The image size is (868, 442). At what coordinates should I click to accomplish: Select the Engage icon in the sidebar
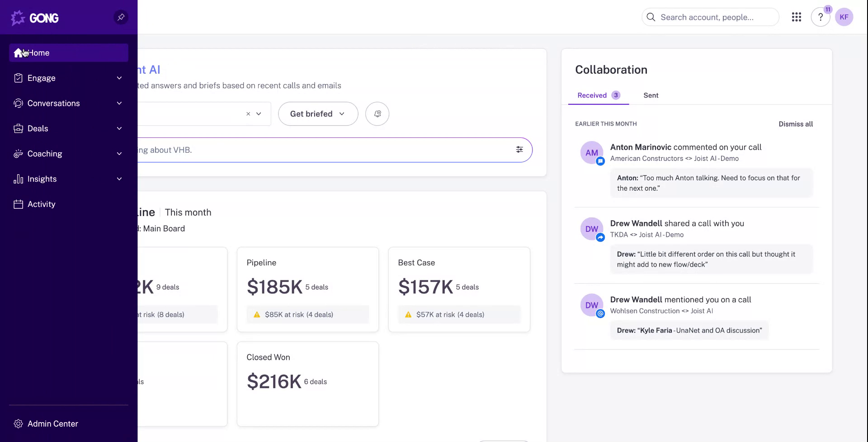18,78
